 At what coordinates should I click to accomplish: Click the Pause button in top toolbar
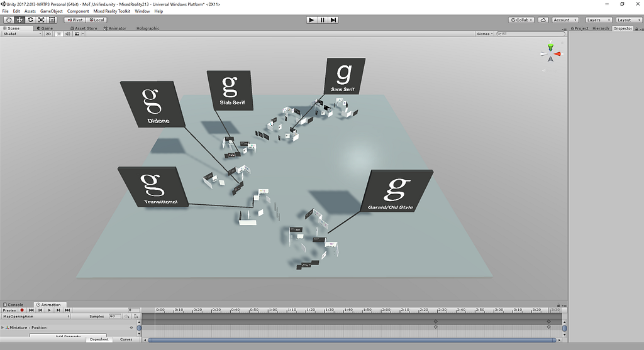coord(323,19)
